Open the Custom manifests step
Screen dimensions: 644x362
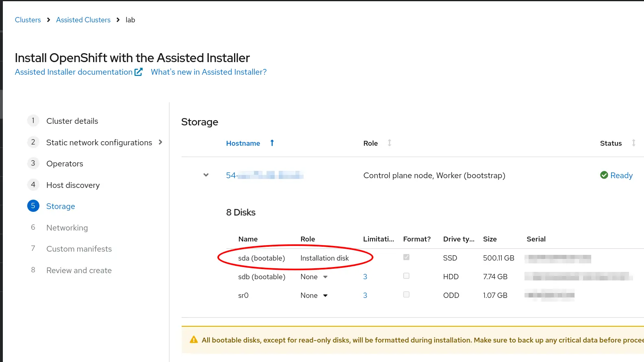point(79,249)
